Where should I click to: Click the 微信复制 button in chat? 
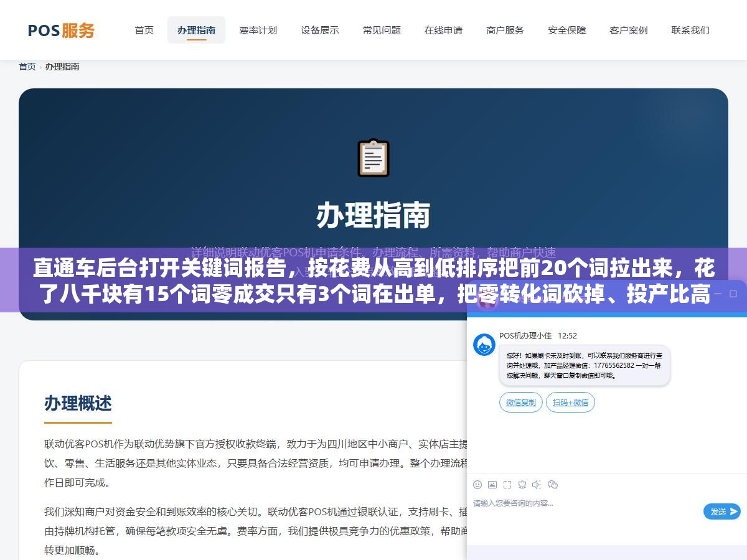(x=521, y=403)
